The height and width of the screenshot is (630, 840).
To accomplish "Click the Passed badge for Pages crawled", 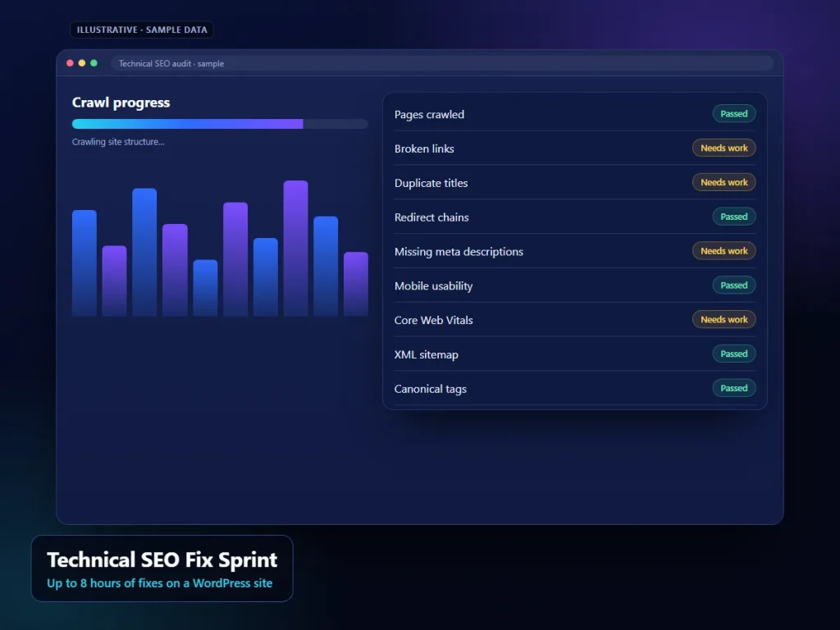I will click(x=734, y=113).
